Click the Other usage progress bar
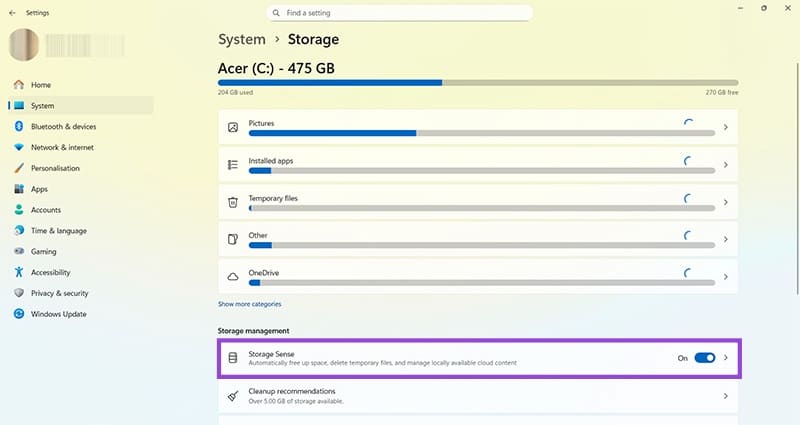Screen dimensions: 800x425 coord(482,245)
